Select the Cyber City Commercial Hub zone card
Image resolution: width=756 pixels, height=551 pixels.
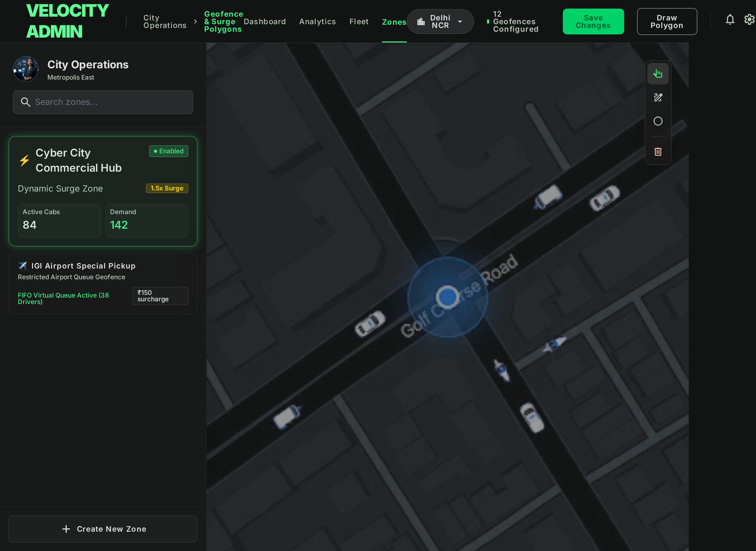[103, 191]
